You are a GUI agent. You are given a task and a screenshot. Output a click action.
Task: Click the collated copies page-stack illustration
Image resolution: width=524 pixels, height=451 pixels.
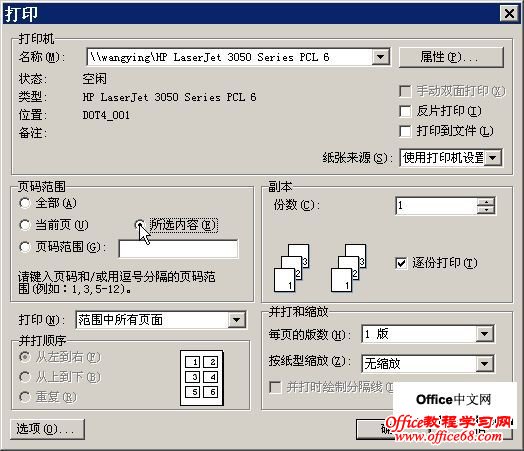pos(320,268)
